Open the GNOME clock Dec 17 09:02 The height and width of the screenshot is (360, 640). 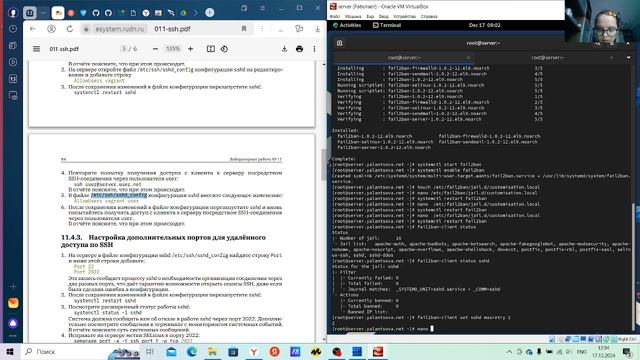(x=484, y=25)
